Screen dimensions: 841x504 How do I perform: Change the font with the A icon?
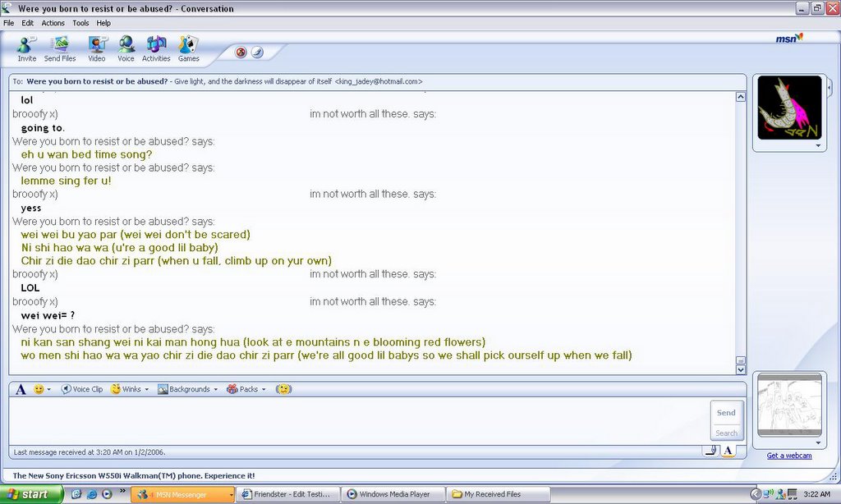click(21, 389)
